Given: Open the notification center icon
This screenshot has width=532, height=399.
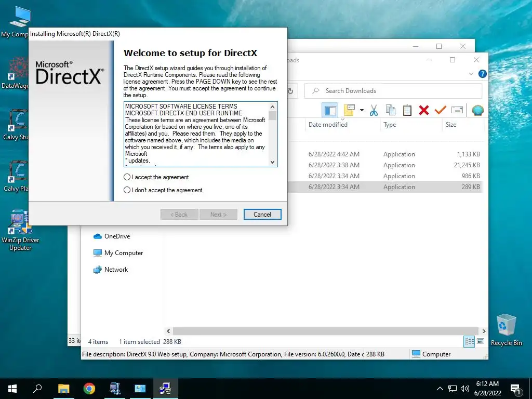Looking at the screenshot, I should [x=515, y=389].
